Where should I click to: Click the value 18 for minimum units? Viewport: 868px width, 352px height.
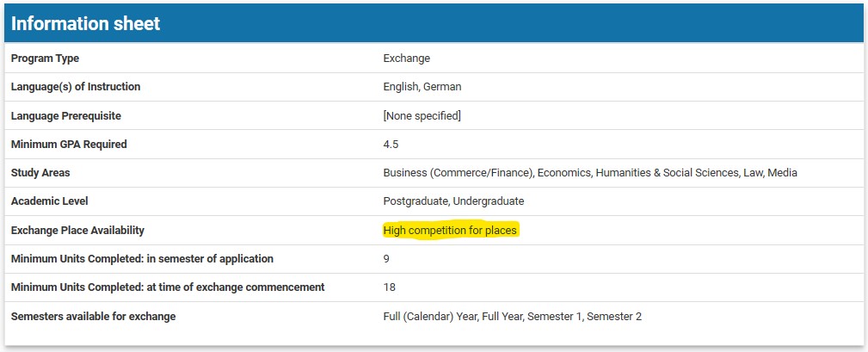[x=390, y=287]
